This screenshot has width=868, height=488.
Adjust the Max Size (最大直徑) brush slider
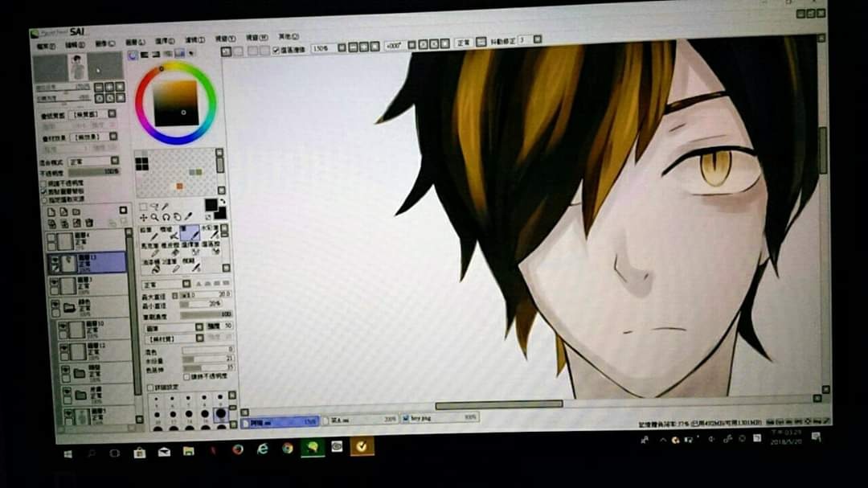205,295
